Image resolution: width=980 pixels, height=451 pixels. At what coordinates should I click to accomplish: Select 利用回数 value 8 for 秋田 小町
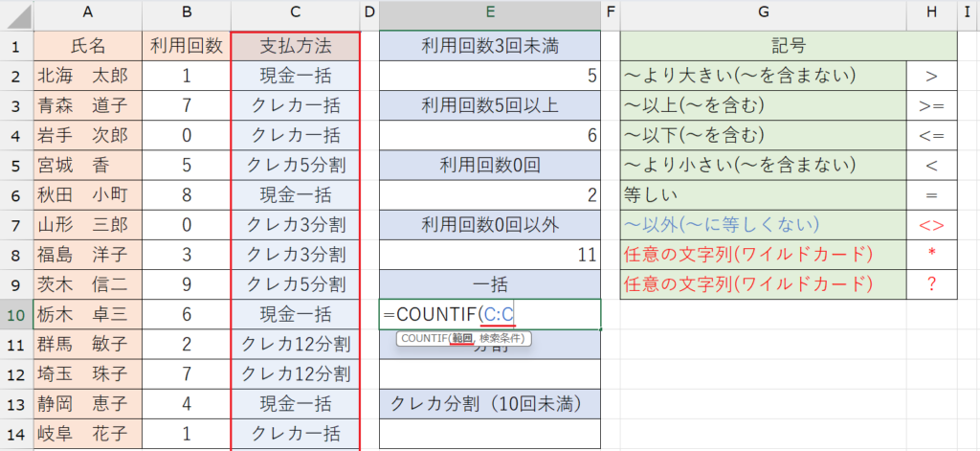[x=187, y=195]
